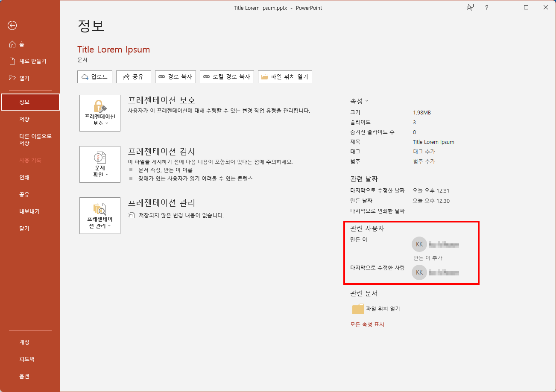The image size is (556, 392).
Task: Click the Title Lorem Ipsum title value
Action: coord(433,142)
